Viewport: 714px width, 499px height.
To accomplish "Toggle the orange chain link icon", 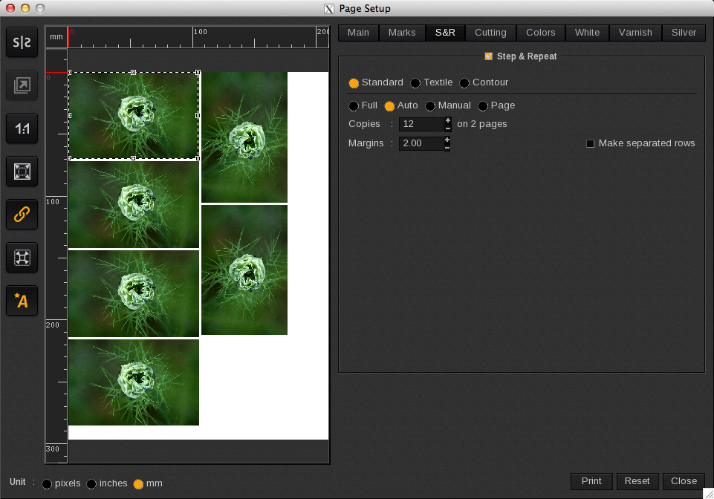I will coord(22,213).
